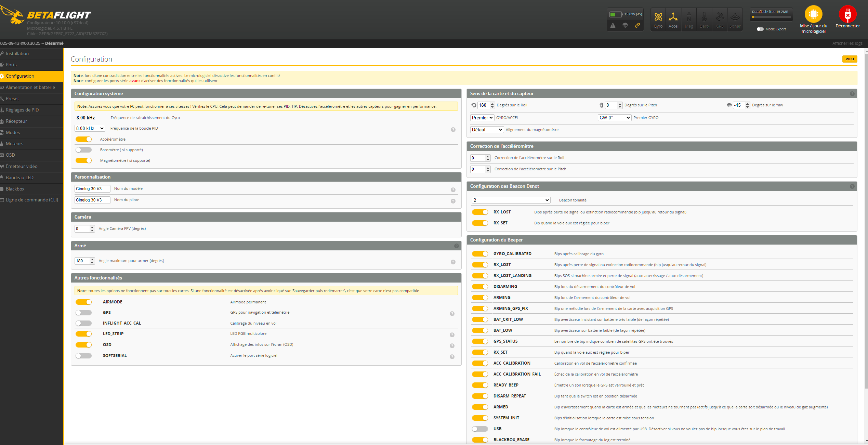Click the Afficher les logs link
The width and height of the screenshot is (868, 445).
click(847, 43)
